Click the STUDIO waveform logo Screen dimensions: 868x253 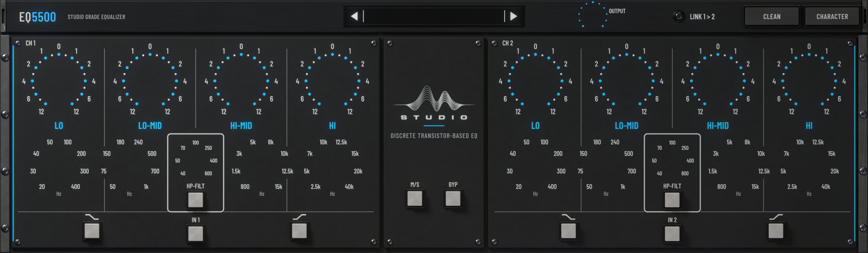coord(434,102)
